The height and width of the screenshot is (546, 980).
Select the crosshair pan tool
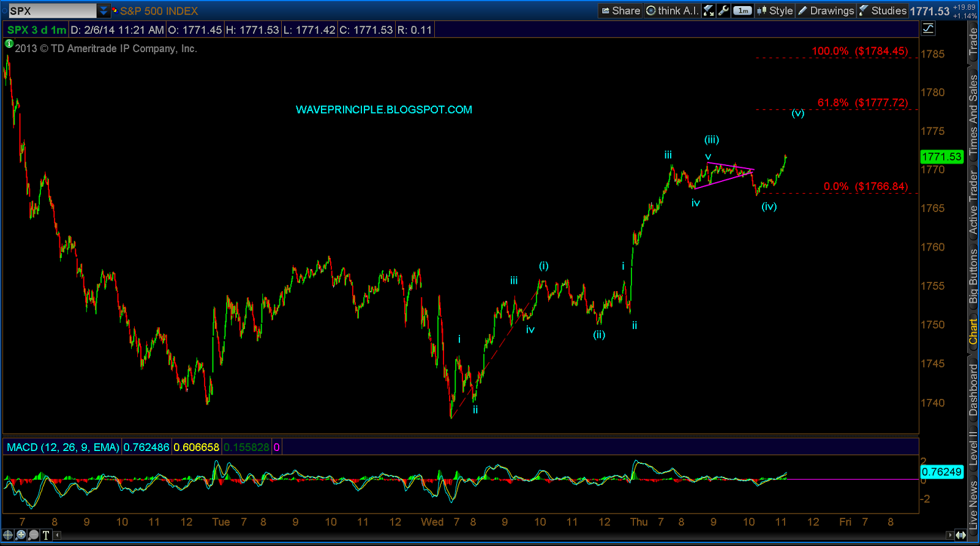tap(9, 535)
